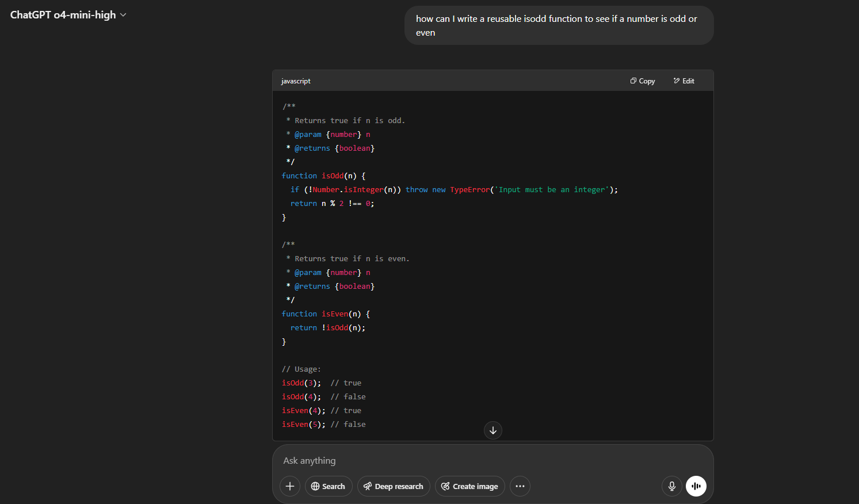Image resolution: width=859 pixels, height=504 pixels.
Task: Click the '// Usage:' comment line
Action: pos(301,369)
